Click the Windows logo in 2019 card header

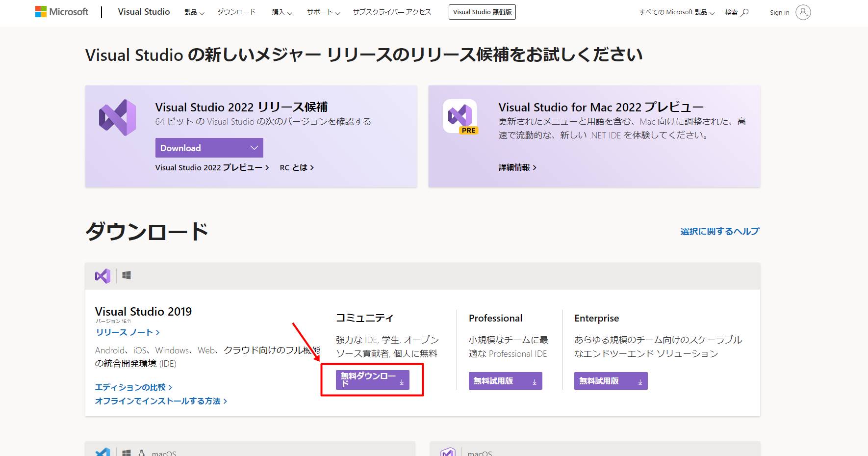(127, 275)
